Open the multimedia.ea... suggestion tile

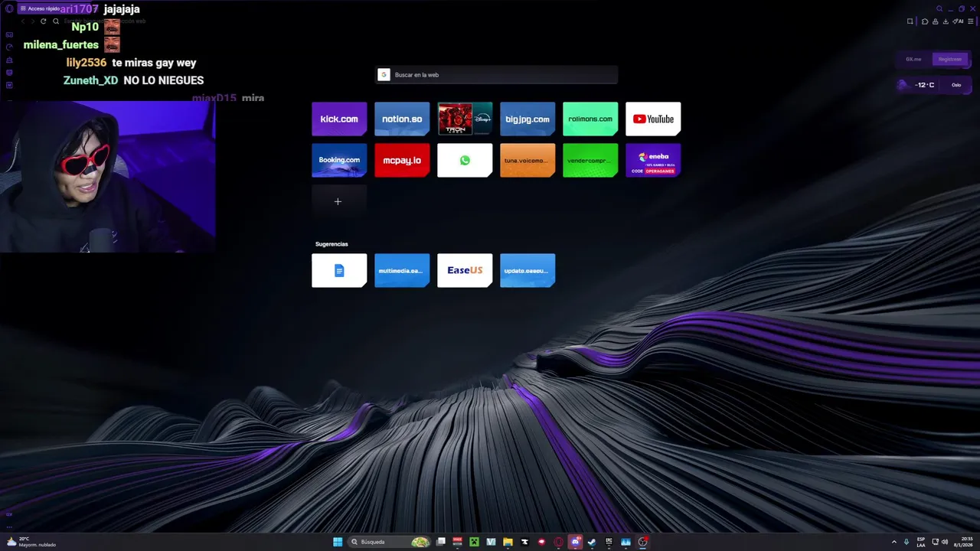(402, 270)
